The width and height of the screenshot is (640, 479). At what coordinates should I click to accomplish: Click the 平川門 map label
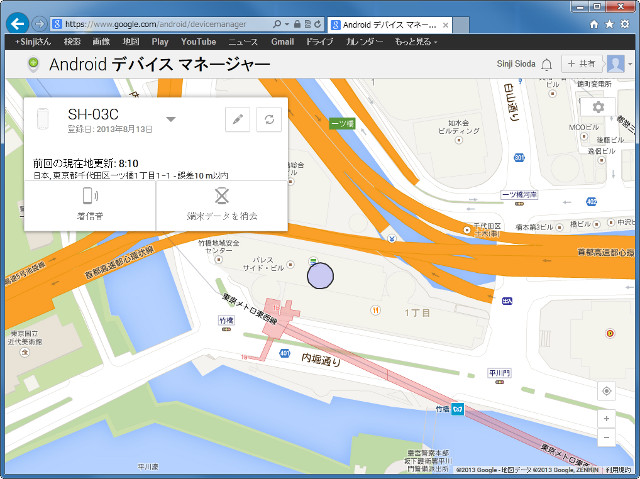(x=499, y=373)
